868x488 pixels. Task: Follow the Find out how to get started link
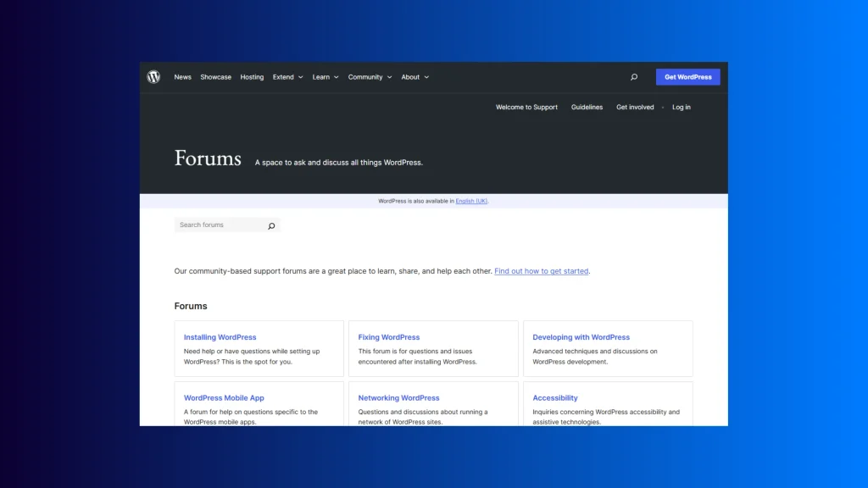[x=541, y=271]
